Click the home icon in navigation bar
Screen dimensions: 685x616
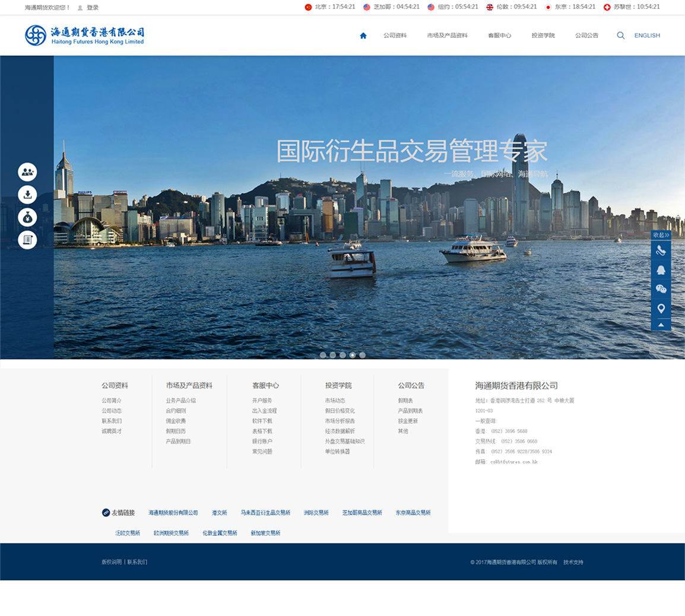[363, 36]
